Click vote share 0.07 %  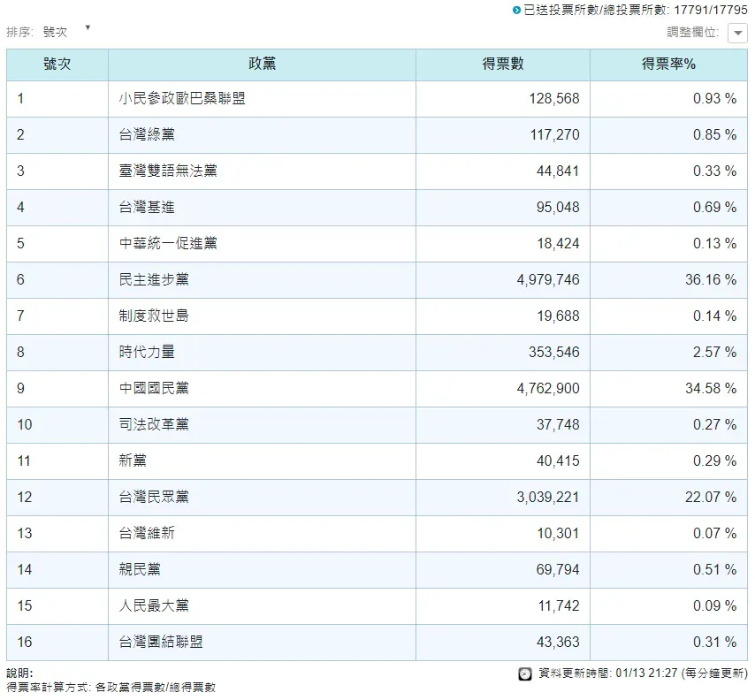[x=714, y=534]
